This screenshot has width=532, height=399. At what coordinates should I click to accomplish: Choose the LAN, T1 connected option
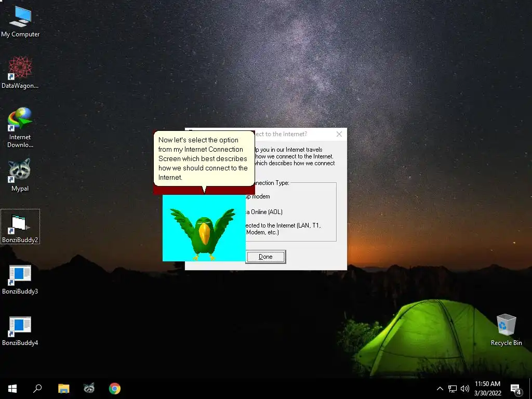coord(283,229)
